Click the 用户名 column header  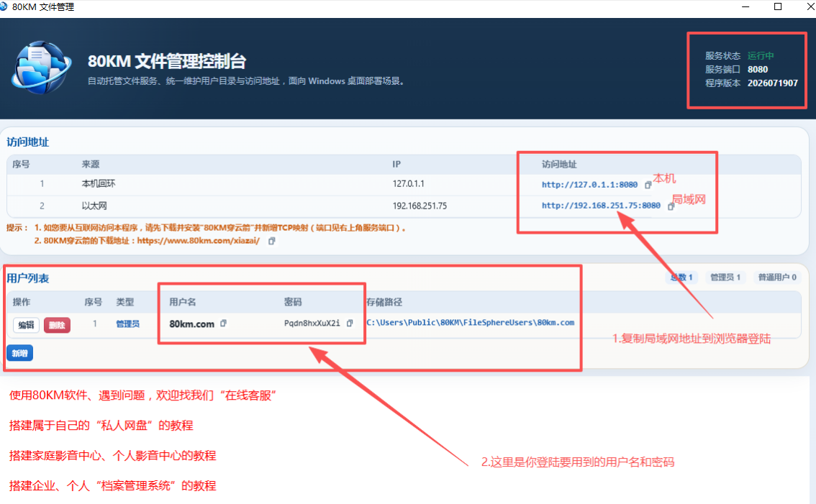click(x=183, y=302)
